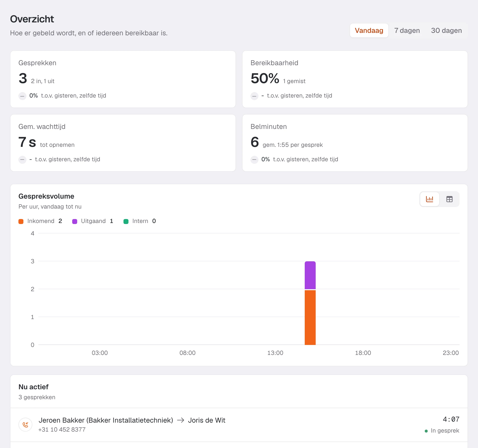Screen dimensions: 478x448
Task: Click the 1 gemist label
Action: 294,81
